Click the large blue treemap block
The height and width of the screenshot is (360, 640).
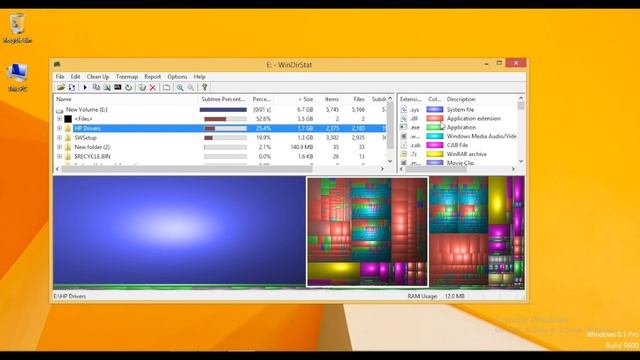pos(180,230)
